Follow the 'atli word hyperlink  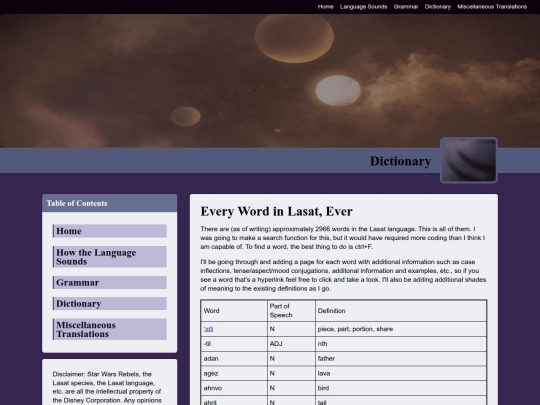click(x=208, y=329)
